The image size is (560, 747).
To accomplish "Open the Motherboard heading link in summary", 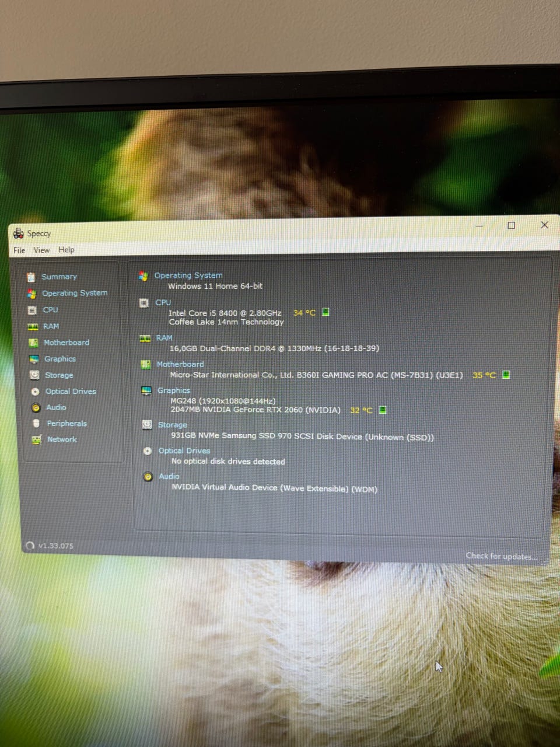I will pyautogui.click(x=180, y=364).
